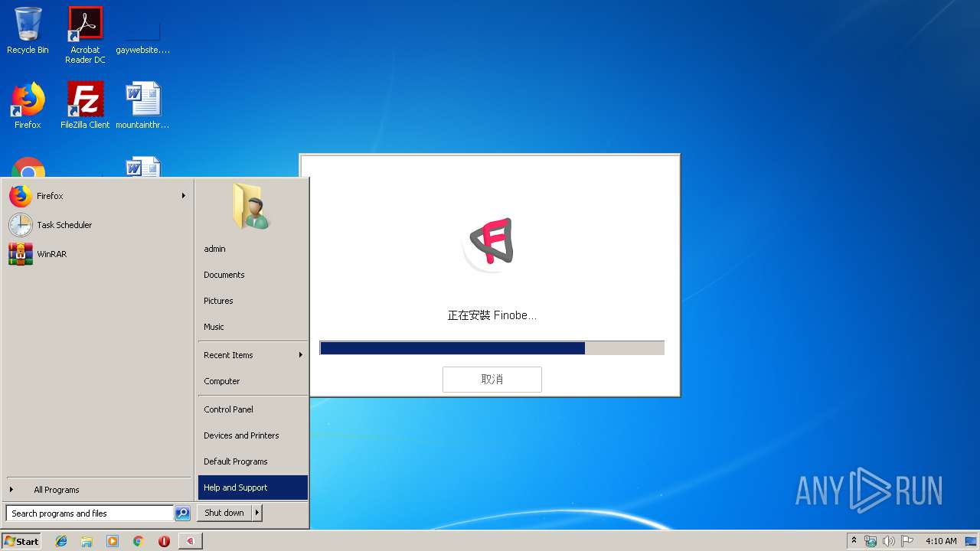980x551 pixels.
Task: Click the taskbar clock showing 4:10 AM
Action: coord(941,541)
